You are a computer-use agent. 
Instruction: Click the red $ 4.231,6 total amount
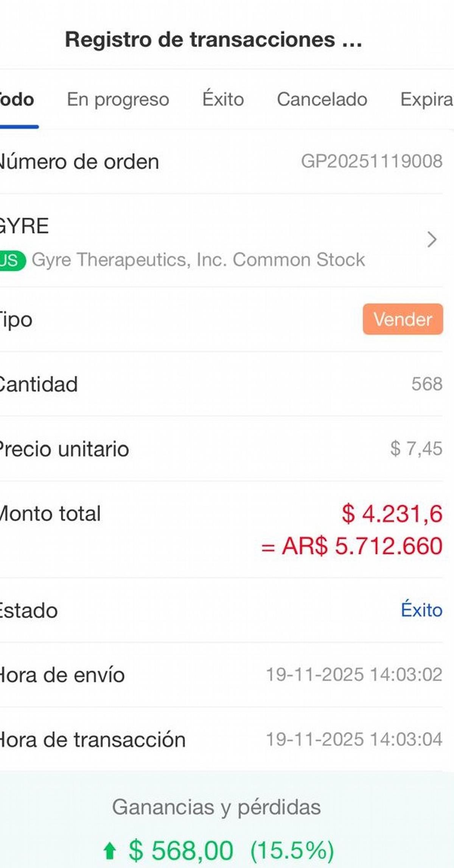[392, 514]
